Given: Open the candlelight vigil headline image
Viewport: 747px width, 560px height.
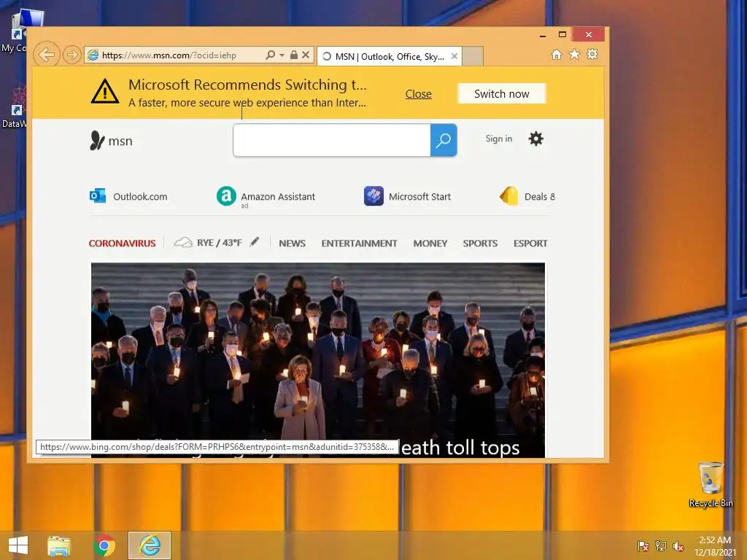Looking at the screenshot, I should [x=318, y=360].
